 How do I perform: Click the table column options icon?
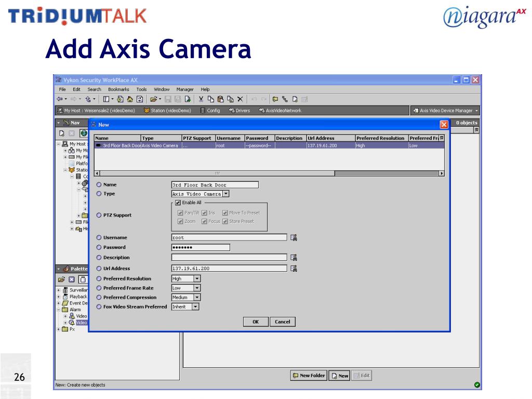pyautogui.click(x=442, y=138)
